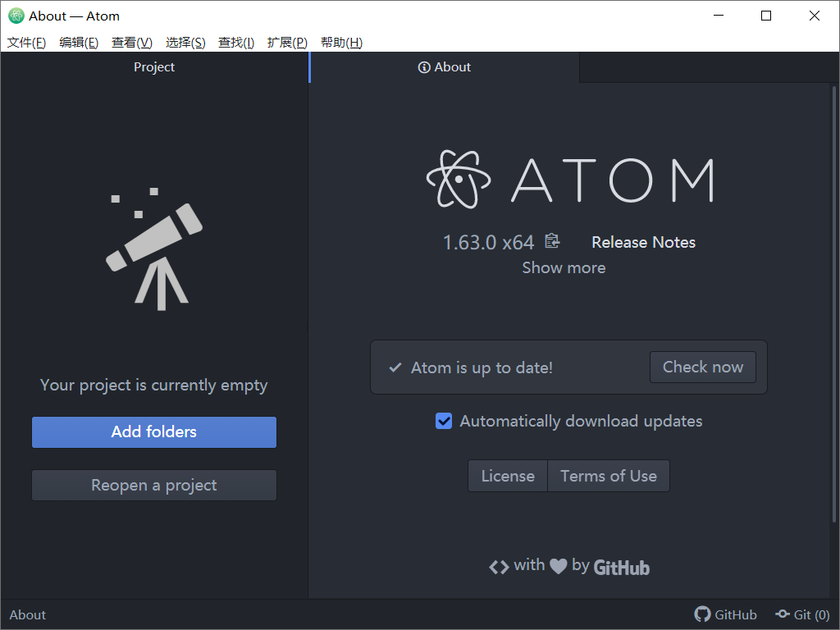The width and height of the screenshot is (840, 630).
Task: Click the Atom app icon in title bar
Action: click(16, 16)
